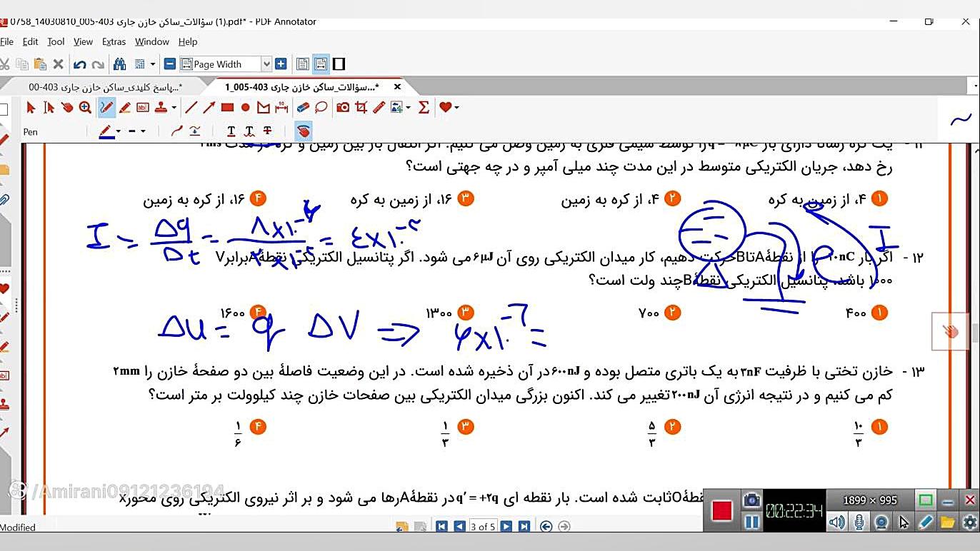Click the page number field

pos(483,527)
